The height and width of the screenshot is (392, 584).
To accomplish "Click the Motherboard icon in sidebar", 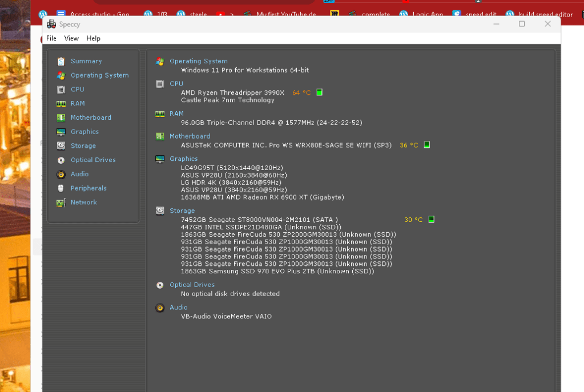I will [x=61, y=118].
